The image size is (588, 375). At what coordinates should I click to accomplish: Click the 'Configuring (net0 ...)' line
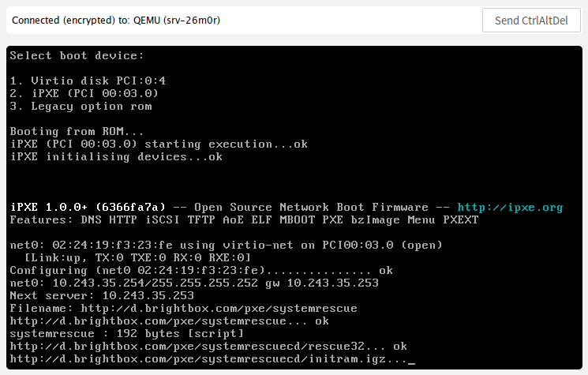click(201, 270)
